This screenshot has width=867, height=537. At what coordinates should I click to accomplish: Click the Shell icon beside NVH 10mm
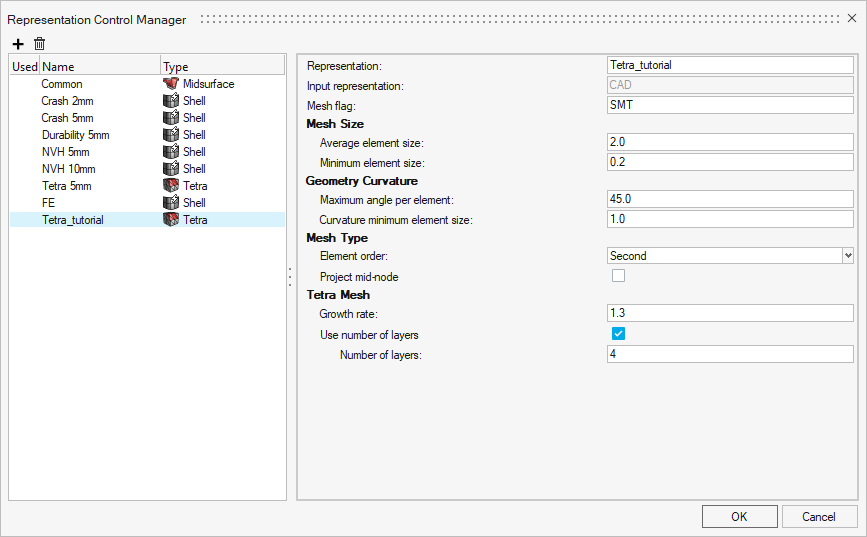pyautogui.click(x=170, y=169)
